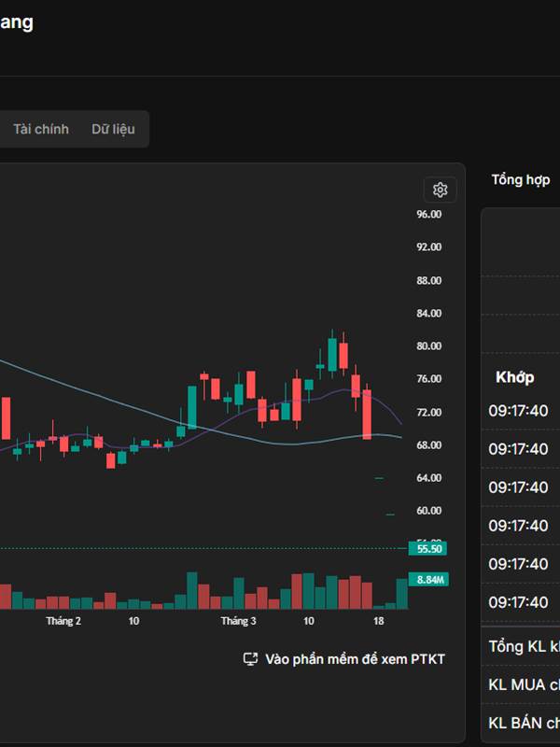
Task: Click the 96.00 price axis label
Action: pos(429,214)
